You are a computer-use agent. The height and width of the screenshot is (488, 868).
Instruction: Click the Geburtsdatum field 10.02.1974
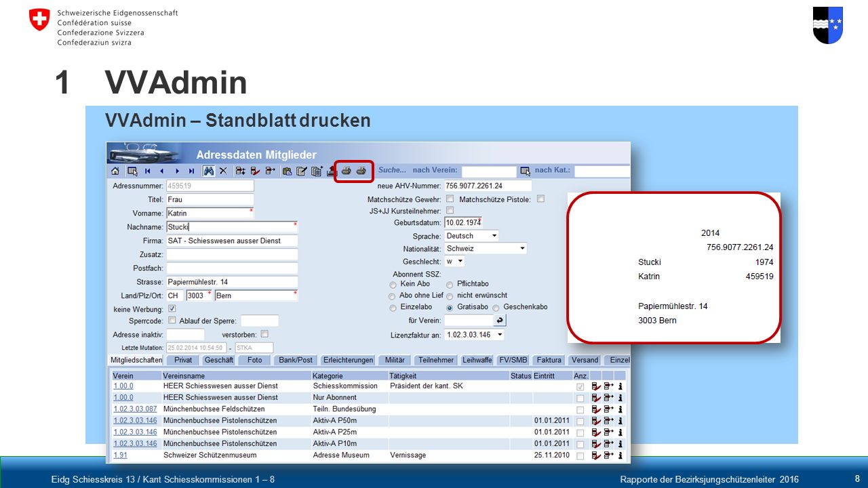pyautogui.click(x=463, y=222)
